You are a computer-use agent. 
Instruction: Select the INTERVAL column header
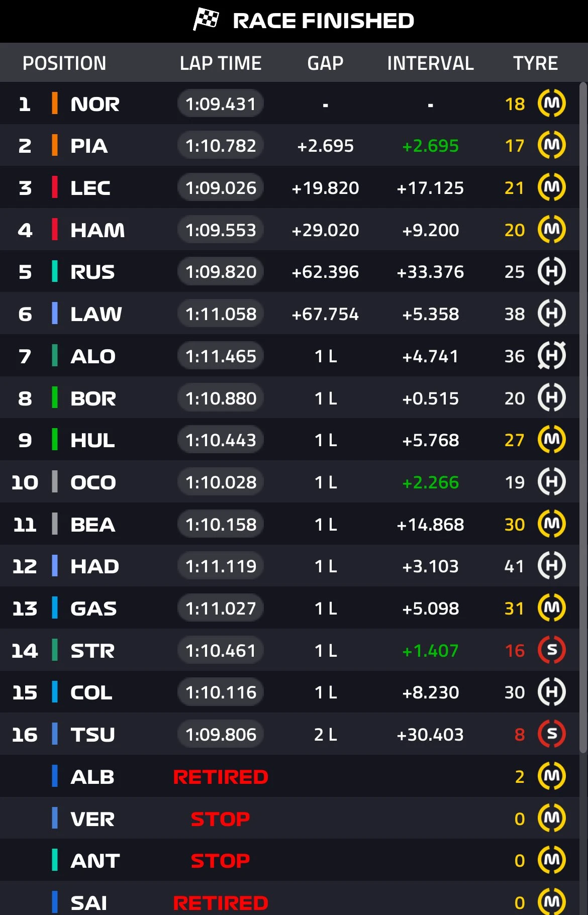click(430, 63)
